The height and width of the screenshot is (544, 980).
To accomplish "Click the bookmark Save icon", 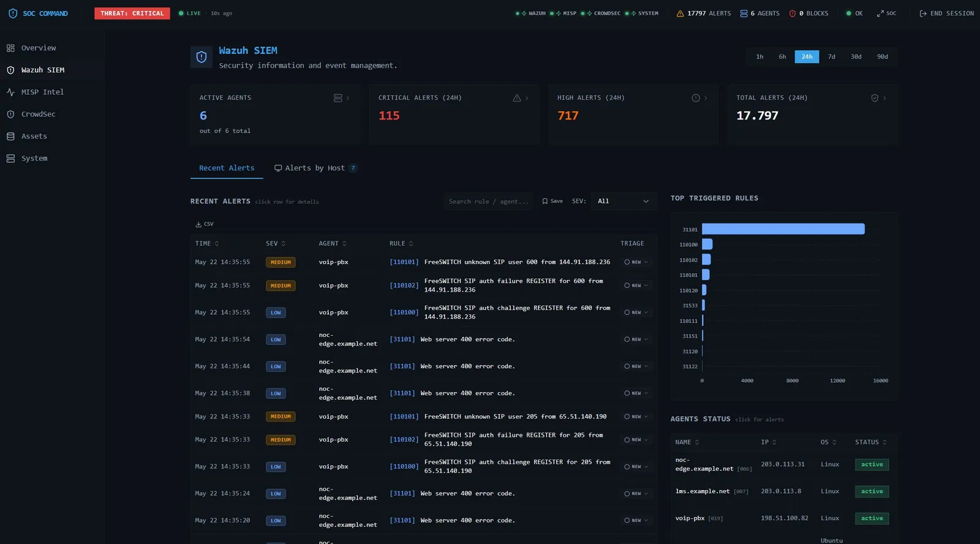I will coord(545,201).
